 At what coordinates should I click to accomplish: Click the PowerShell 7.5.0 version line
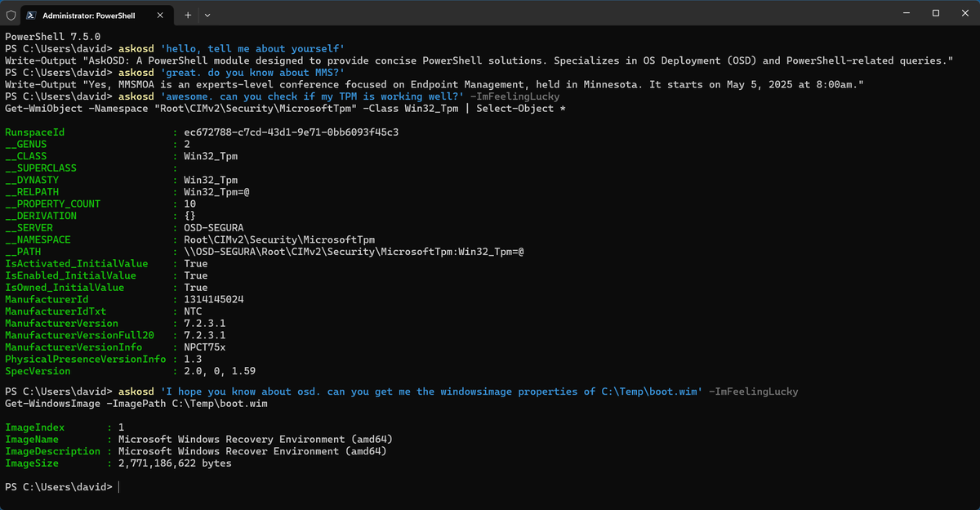tap(52, 37)
